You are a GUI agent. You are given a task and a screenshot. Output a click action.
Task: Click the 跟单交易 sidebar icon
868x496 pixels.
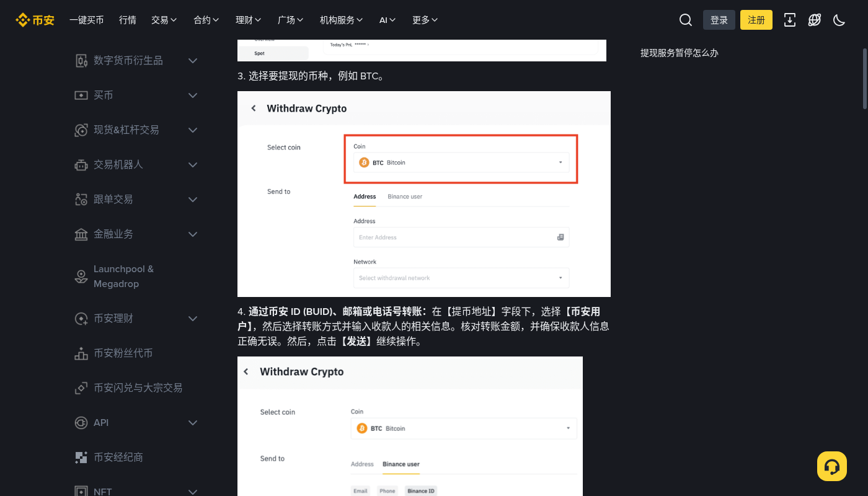pos(81,200)
